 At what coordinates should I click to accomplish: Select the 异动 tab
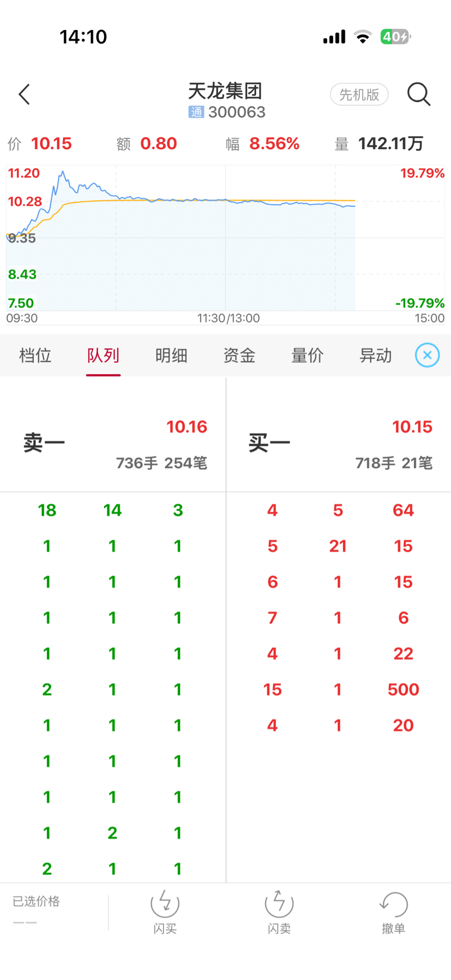(x=376, y=355)
